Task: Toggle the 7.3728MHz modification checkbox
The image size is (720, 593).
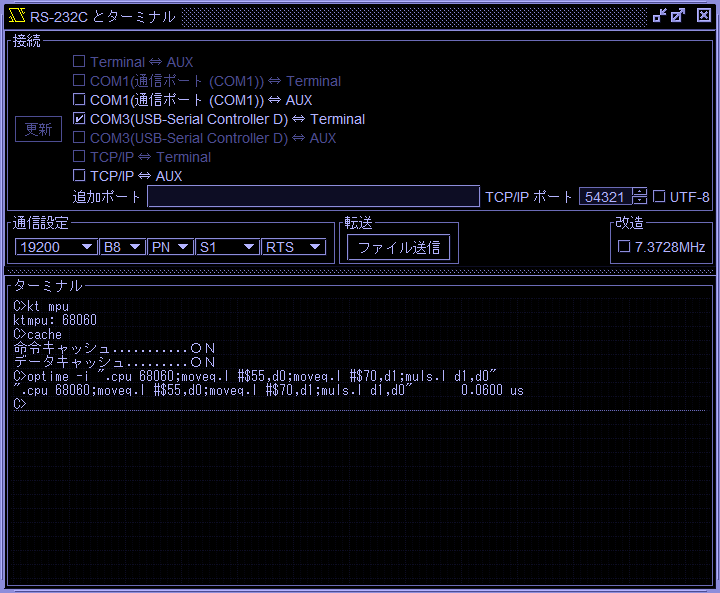Action: click(x=624, y=247)
